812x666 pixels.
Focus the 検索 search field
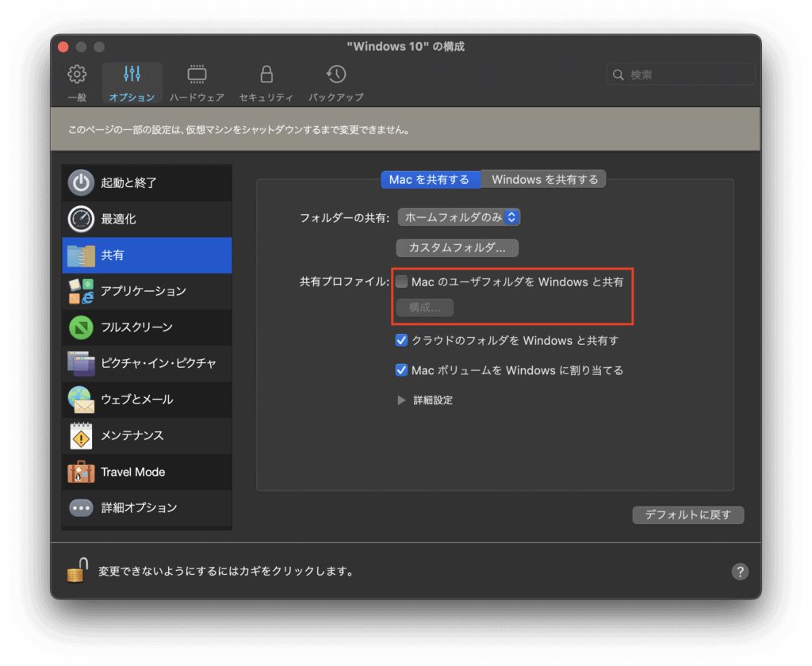(x=680, y=75)
